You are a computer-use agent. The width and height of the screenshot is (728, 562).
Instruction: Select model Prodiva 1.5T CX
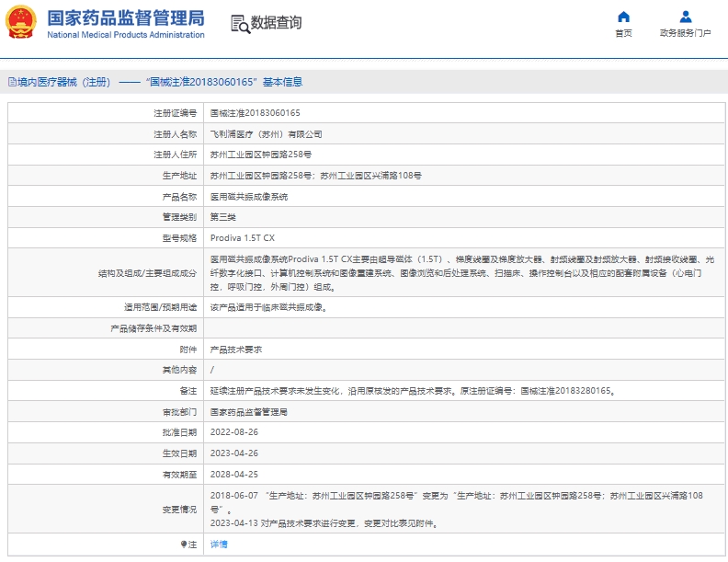tap(243, 238)
